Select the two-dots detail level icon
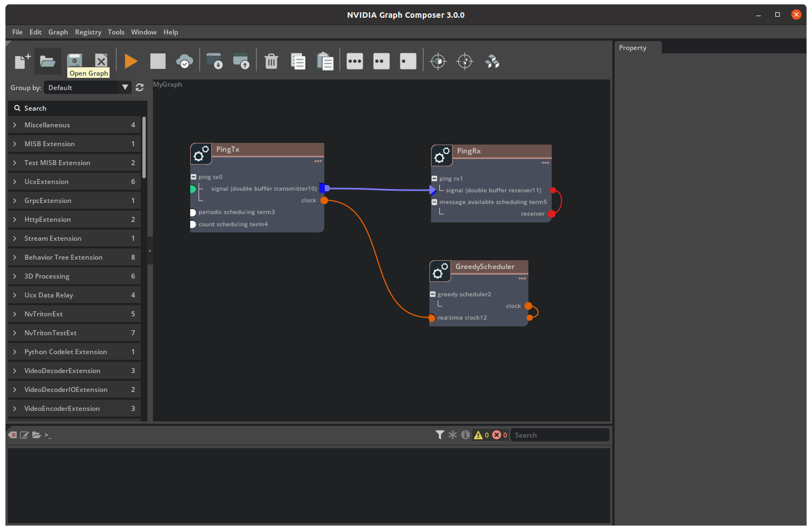The width and height of the screenshot is (812, 531). pyautogui.click(x=382, y=61)
